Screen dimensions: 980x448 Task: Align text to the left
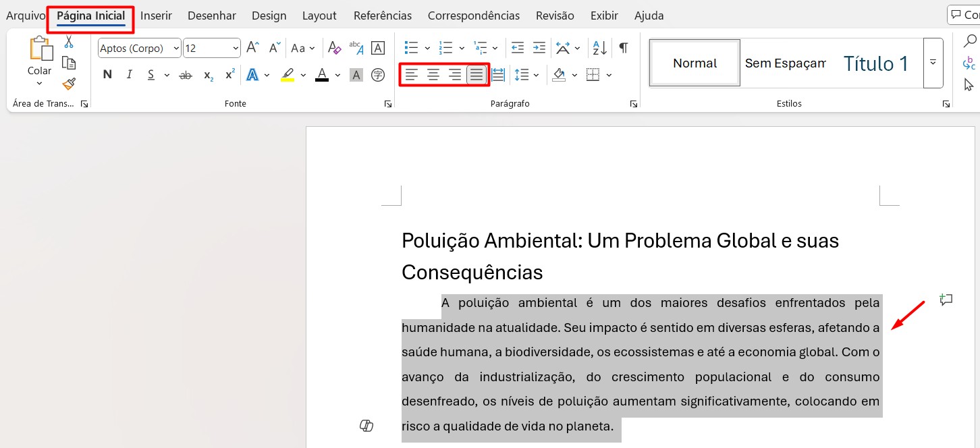click(x=412, y=75)
